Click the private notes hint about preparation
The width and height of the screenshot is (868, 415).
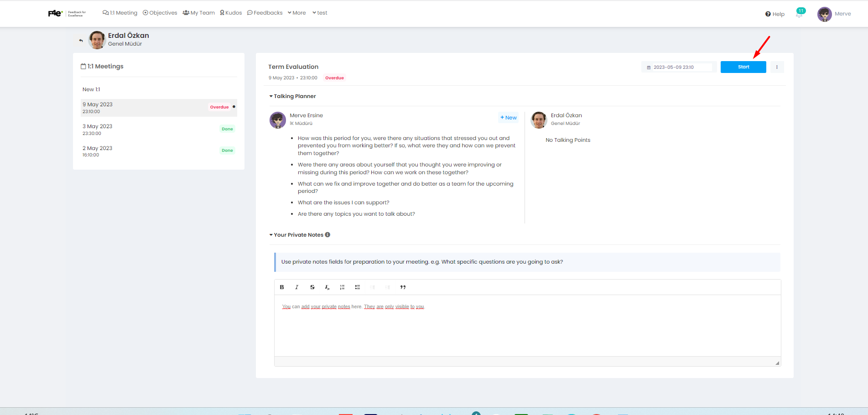pyautogui.click(x=422, y=262)
